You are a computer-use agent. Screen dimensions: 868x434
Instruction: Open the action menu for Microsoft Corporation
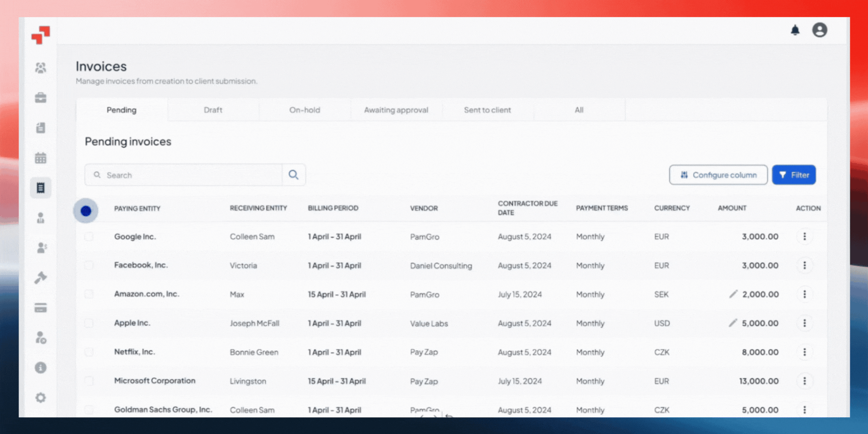pyautogui.click(x=805, y=381)
